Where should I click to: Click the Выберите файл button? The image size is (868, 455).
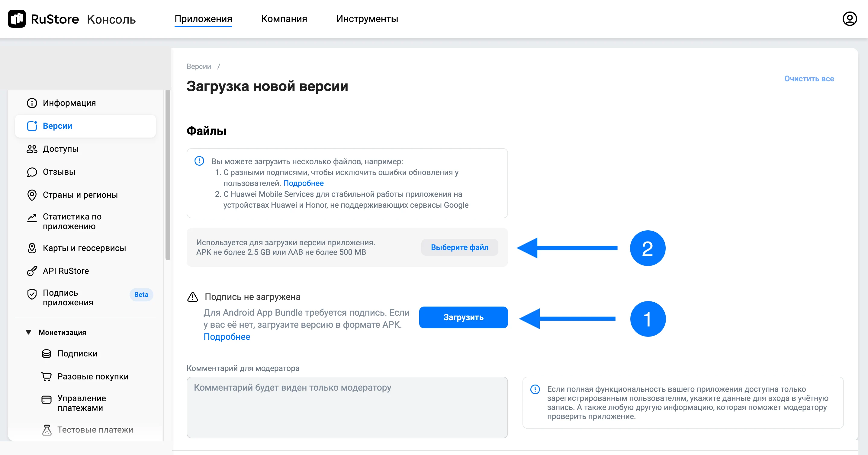460,247
